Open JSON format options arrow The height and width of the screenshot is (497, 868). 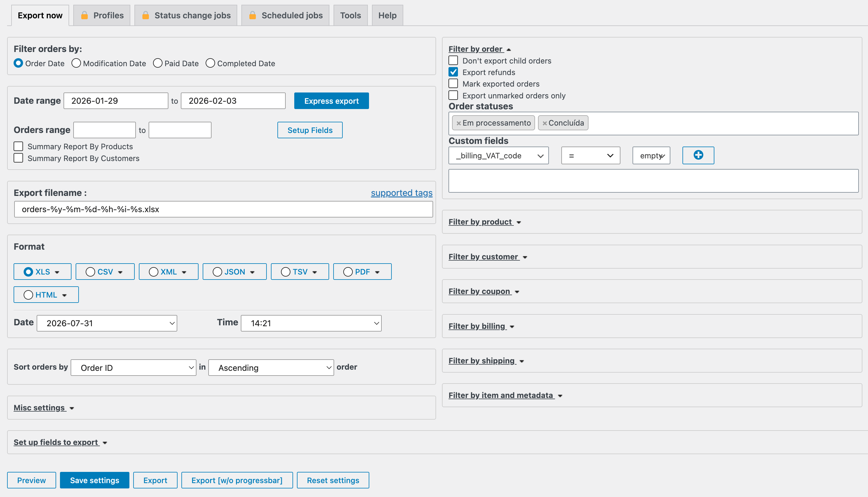pos(252,272)
